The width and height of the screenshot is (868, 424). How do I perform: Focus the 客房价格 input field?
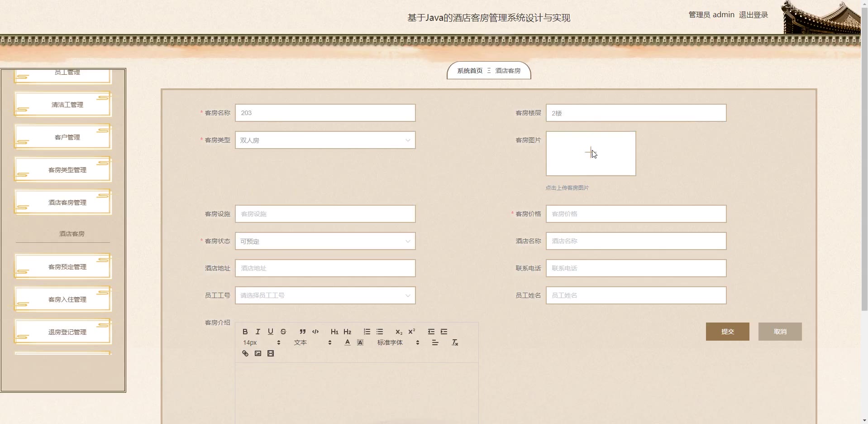coord(636,214)
